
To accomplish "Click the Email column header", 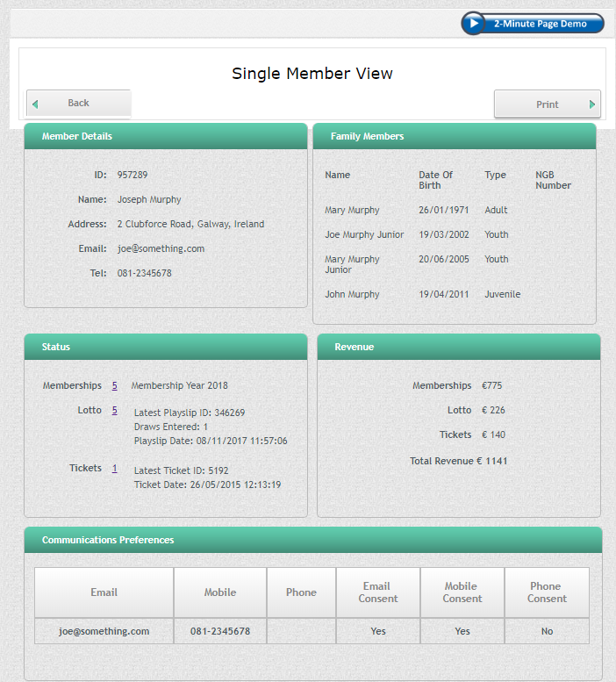I will (104, 592).
